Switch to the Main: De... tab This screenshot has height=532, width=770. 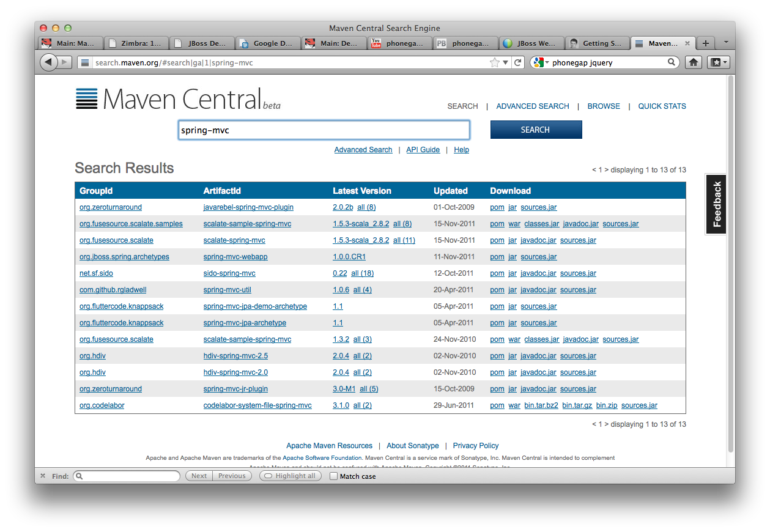[x=334, y=43]
